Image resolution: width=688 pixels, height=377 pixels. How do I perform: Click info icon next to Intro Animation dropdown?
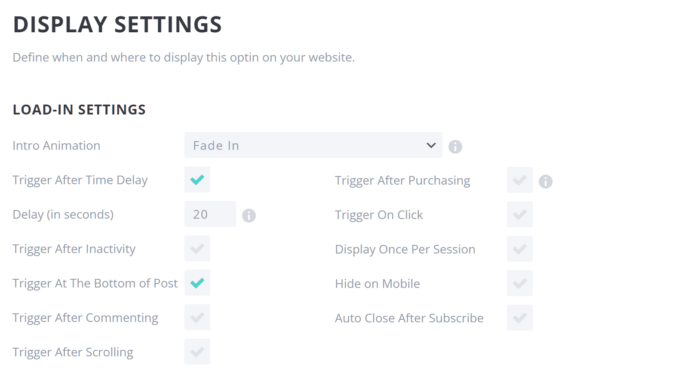click(455, 146)
